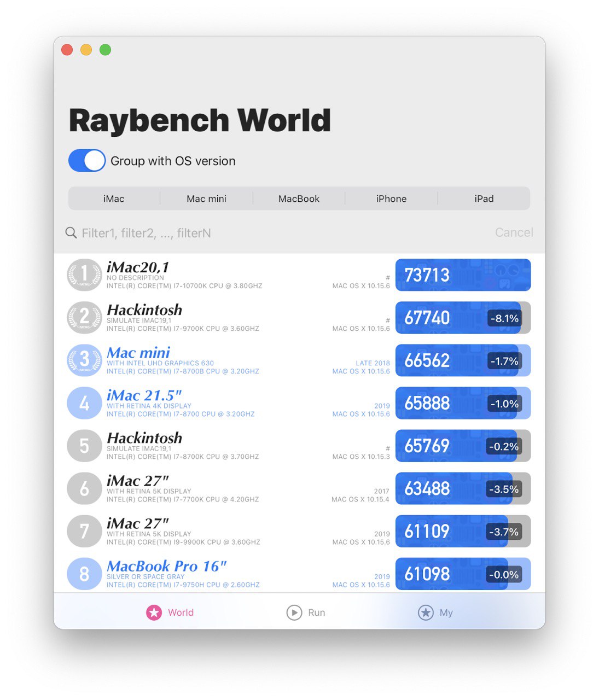Click the My tab star icon
Screen dimensions: 599x700
click(x=426, y=612)
